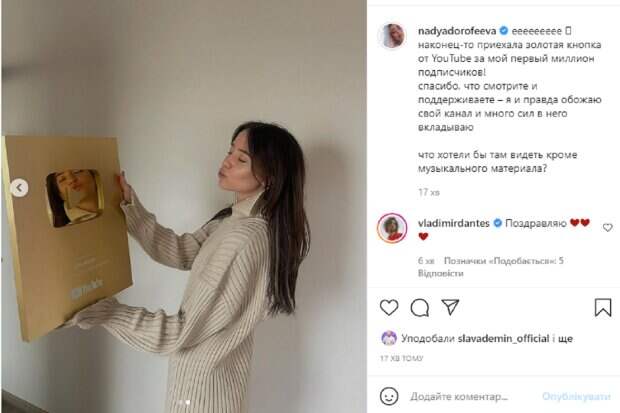Go to the previous photo with the left arrow
This screenshot has height=413, width=620.
19,188
